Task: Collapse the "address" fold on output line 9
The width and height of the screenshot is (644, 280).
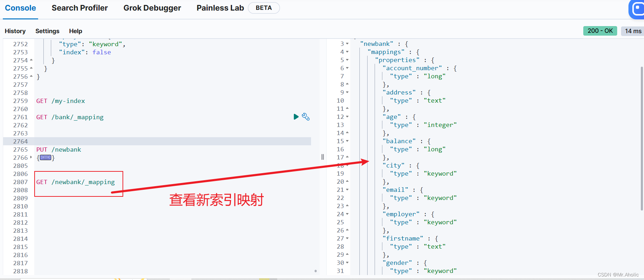Action: point(347,92)
